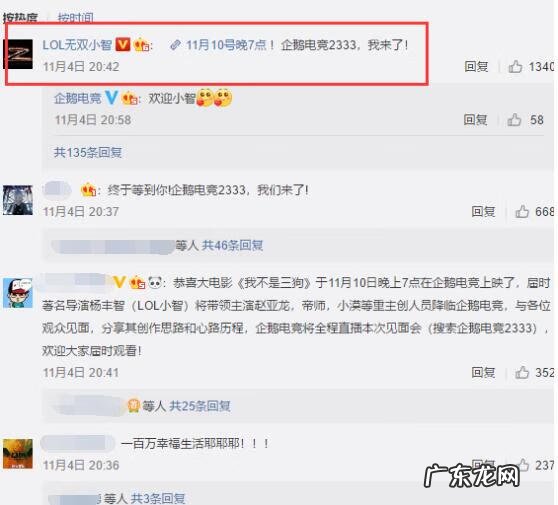Open the link icon before 11月10号晚7点

[175, 45]
